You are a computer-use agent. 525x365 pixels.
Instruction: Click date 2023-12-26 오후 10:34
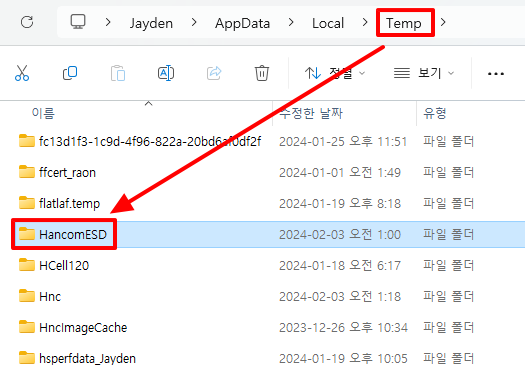(x=344, y=327)
